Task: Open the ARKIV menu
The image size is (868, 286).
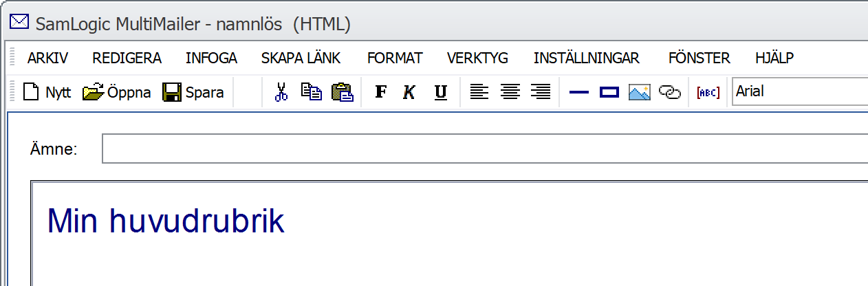Action: coord(47,58)
